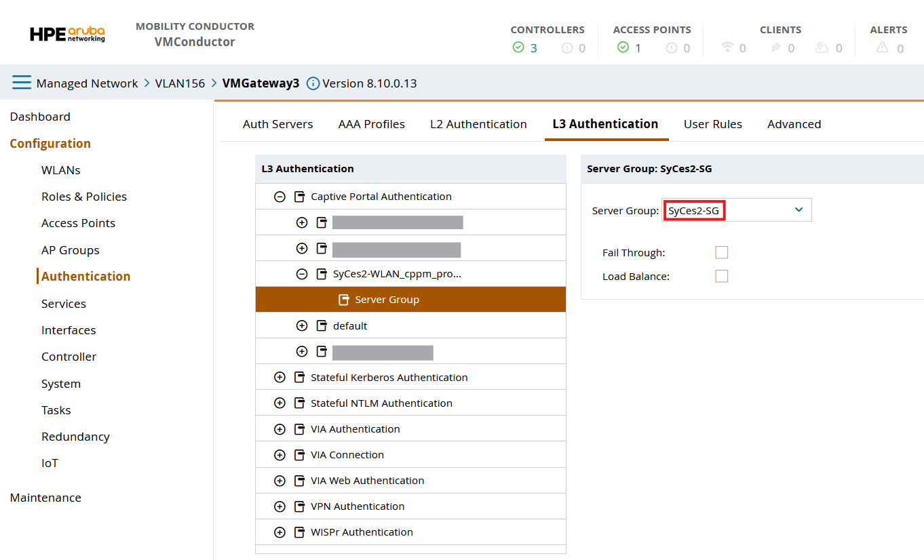
Task: Click the HPE Aruba Networking logo
Action: click(x=67, y=34)
